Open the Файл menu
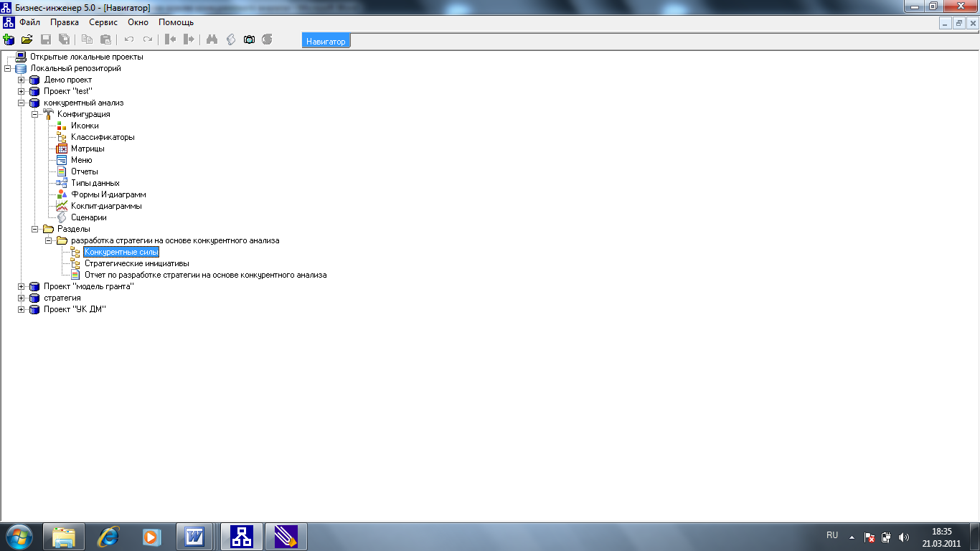The height and width of the screenshot is (551, 980). 29,22
